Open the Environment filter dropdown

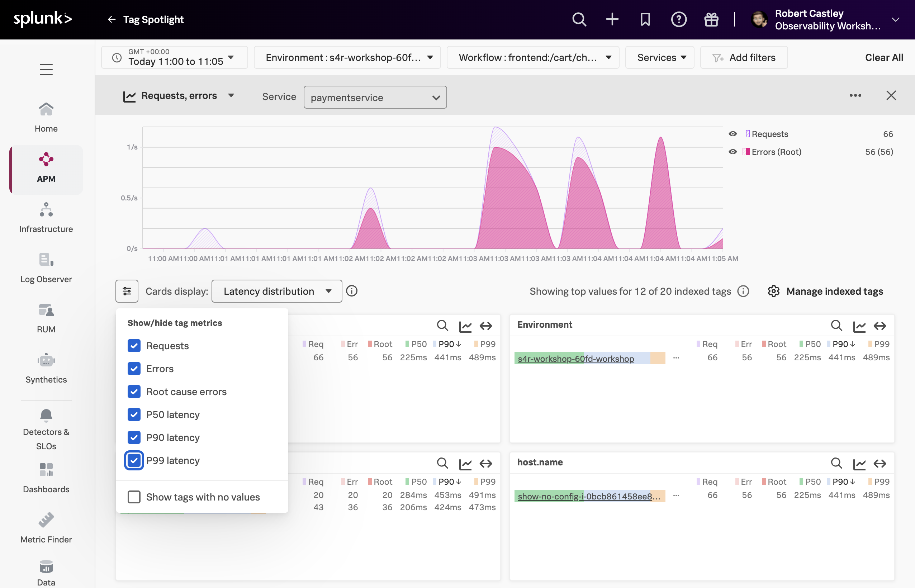click(347, 58)
